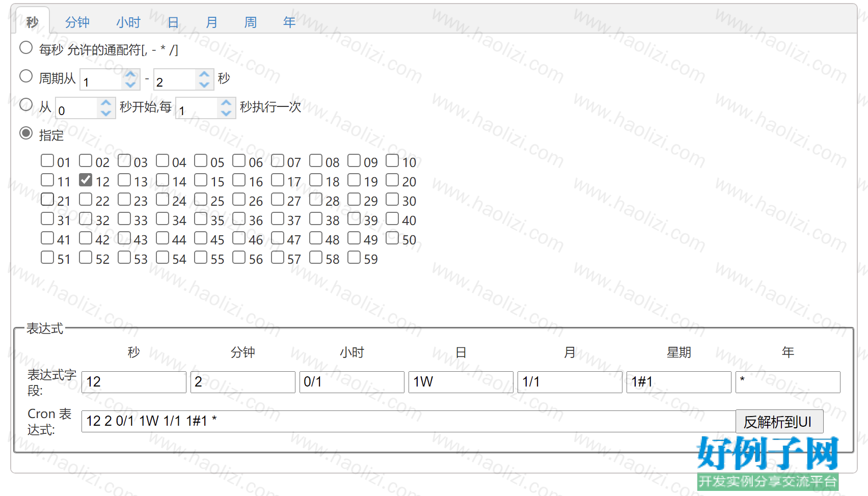The height and width of the screenshot is (496, 868).
Task: Check the 10 seconds checkbox
Action: [392, 161]
